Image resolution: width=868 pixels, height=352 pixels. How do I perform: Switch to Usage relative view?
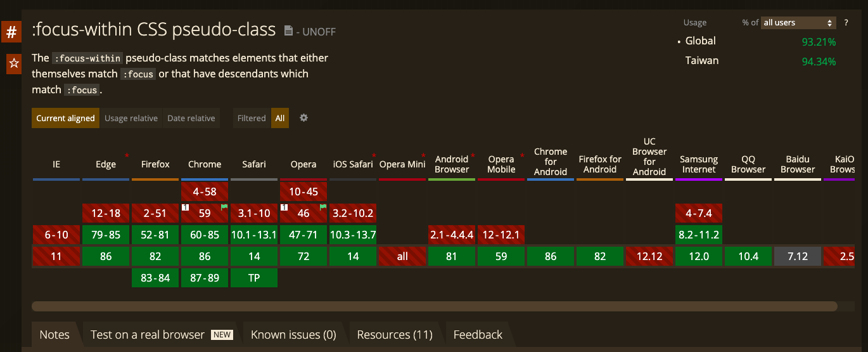coord(131,118)
